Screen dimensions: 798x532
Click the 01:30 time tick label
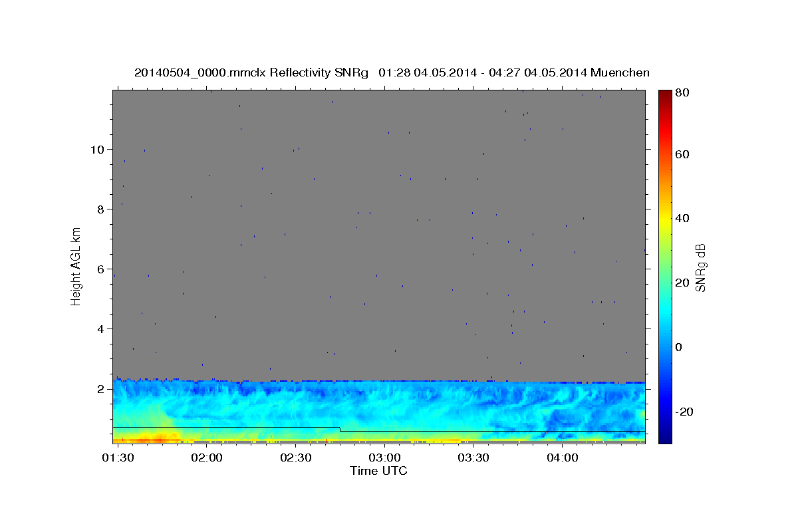117,458
